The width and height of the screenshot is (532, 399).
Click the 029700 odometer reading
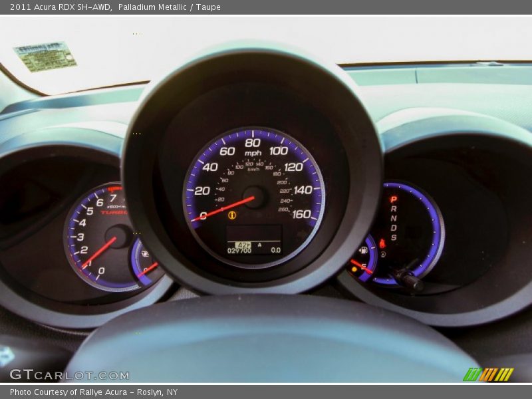click(239, 251)
